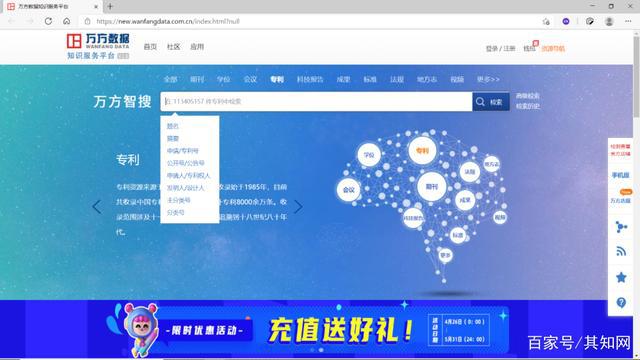Choose 申请/专利号 in the dropdown list
640x360 pixels.
tap(182, 151)
